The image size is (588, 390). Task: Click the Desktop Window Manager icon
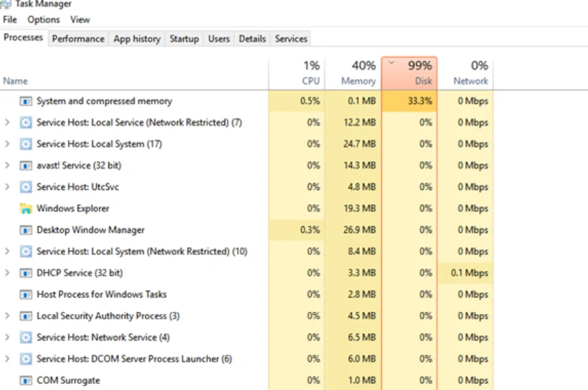25,230
